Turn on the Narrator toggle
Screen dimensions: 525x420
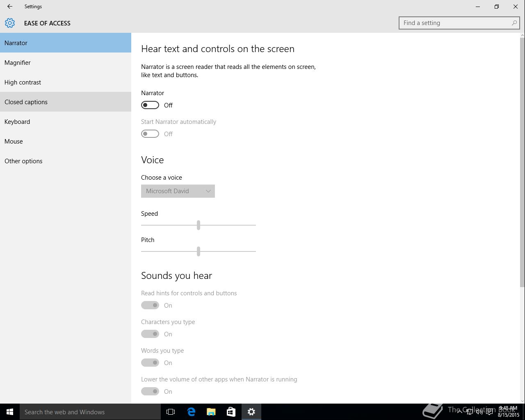(150, 105)
